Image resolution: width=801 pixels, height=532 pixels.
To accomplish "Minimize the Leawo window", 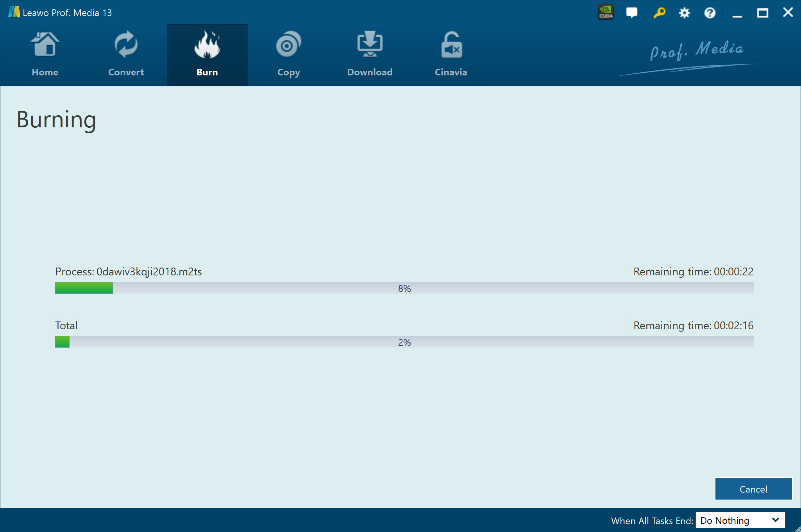I will 737,13.
